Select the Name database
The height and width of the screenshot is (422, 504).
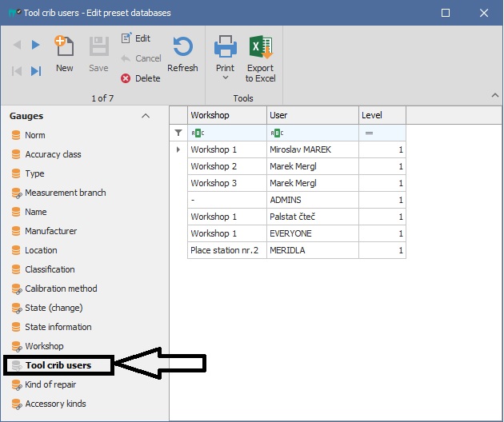point(36,212)
